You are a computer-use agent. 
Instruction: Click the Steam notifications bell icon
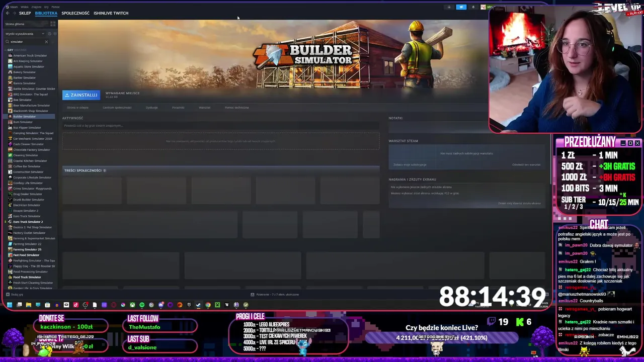tap(473, 7)
